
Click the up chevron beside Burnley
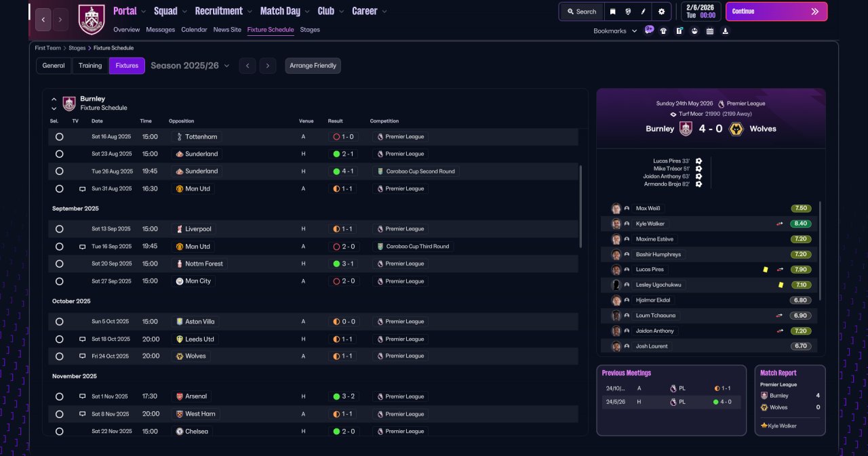[x=54, y=99]
